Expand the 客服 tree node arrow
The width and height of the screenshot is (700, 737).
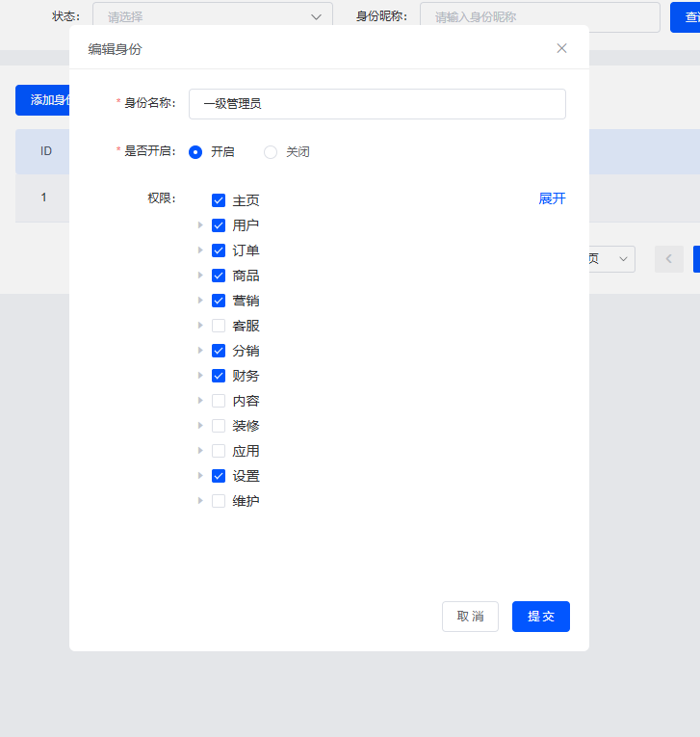[200, 326]
